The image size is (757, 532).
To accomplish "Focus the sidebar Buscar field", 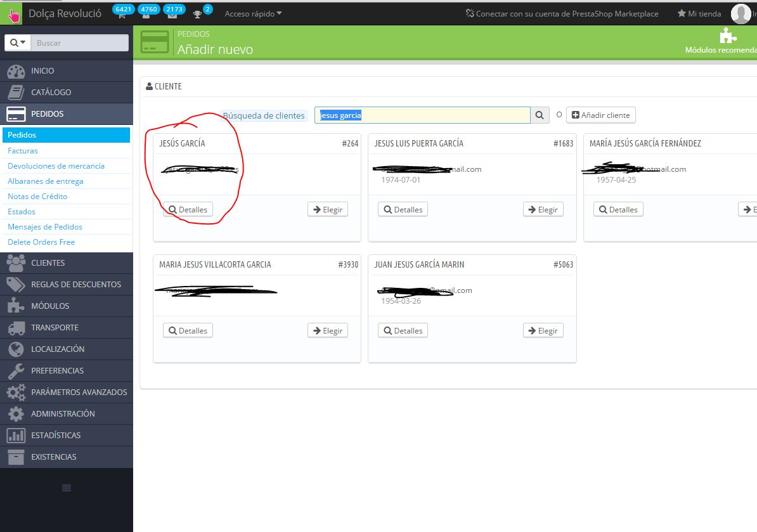I will (x=80, y=42).
